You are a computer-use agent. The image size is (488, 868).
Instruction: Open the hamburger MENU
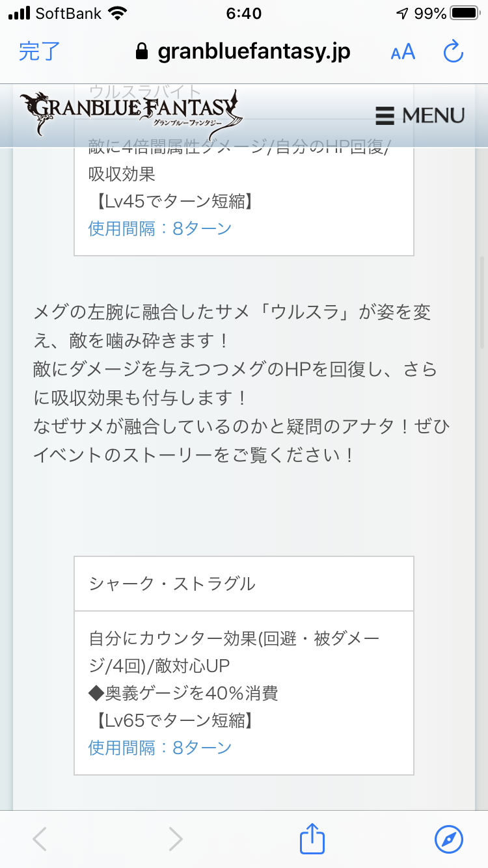point(385,116)
